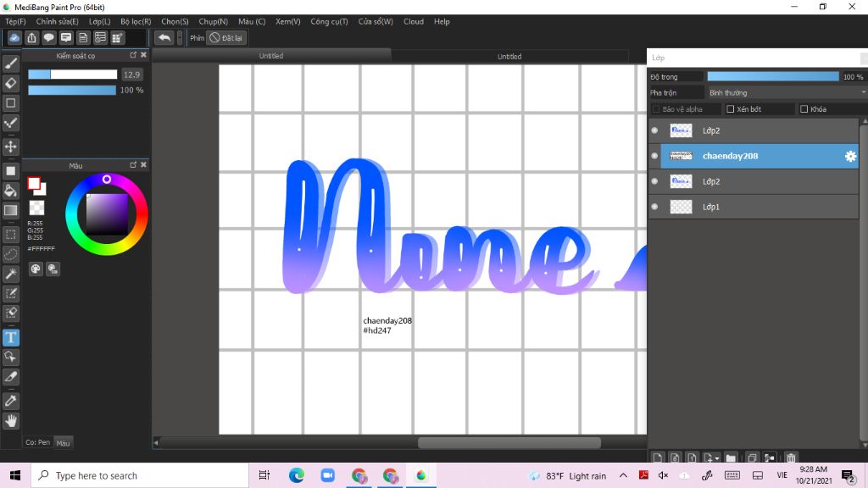This screenshot has width=868, height=488.
Task: Select the Bucket fill tool
Action: tap(11, 191)
